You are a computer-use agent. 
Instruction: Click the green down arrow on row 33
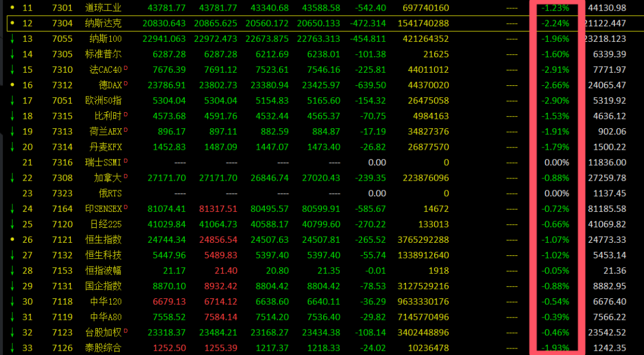pyautogui.click(x=12, y=347)
